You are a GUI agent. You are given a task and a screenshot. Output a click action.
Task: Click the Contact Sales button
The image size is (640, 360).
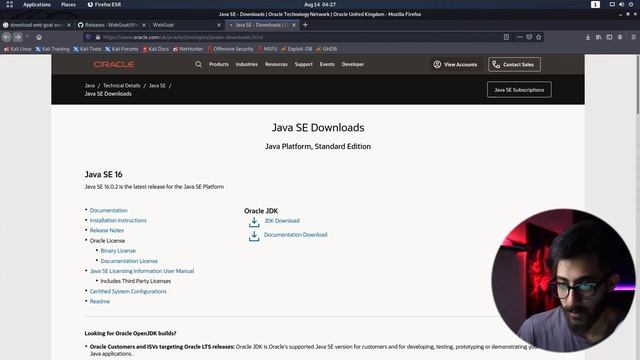514,64
